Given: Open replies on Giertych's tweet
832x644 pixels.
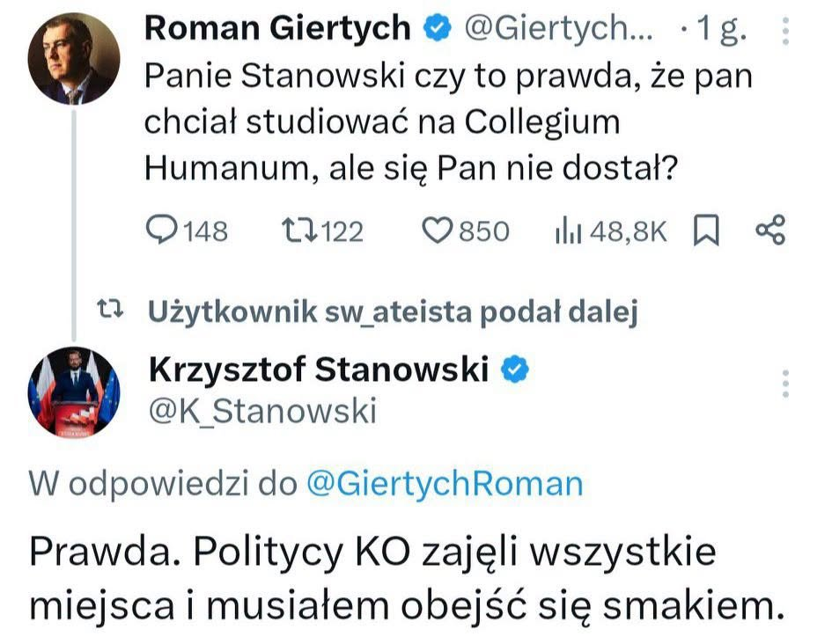Looking at the screenshot, I should [187, 231].
